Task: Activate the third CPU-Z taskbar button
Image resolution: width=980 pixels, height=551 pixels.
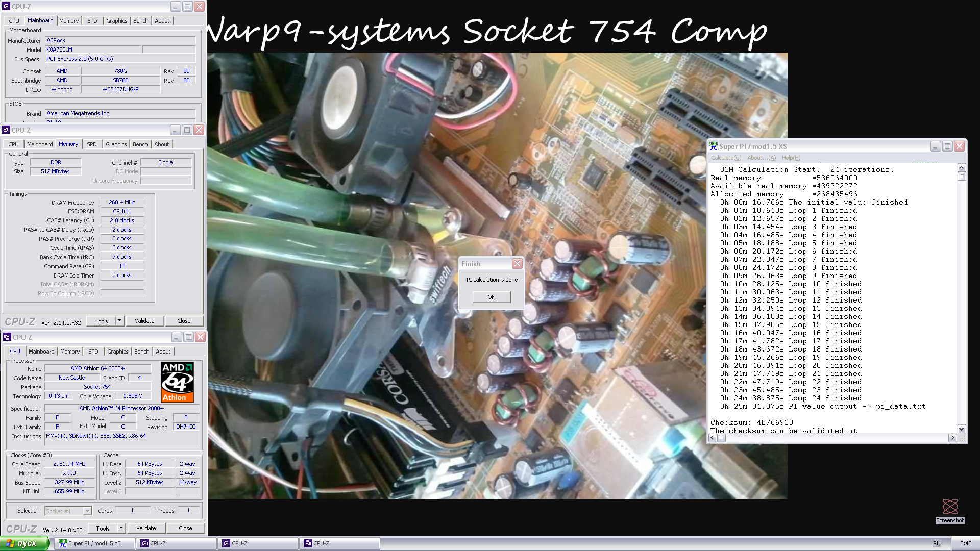Action: (x=340, y=543)
